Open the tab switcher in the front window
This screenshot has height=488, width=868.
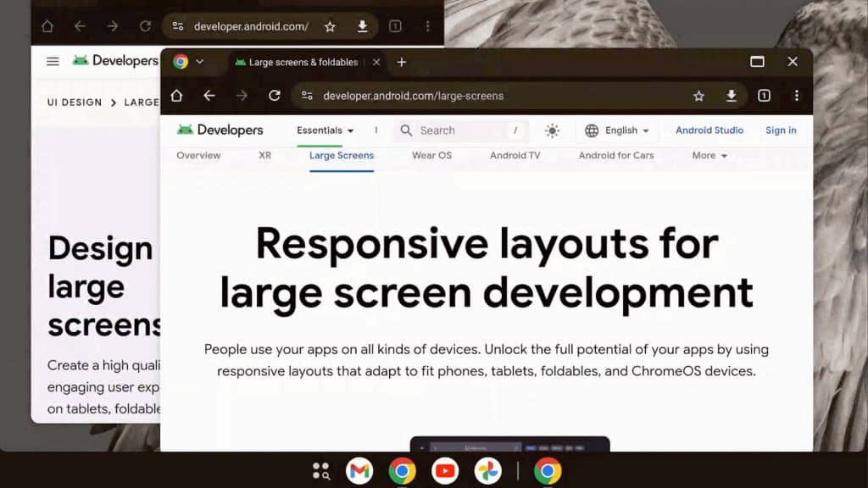tap(764, 96)
